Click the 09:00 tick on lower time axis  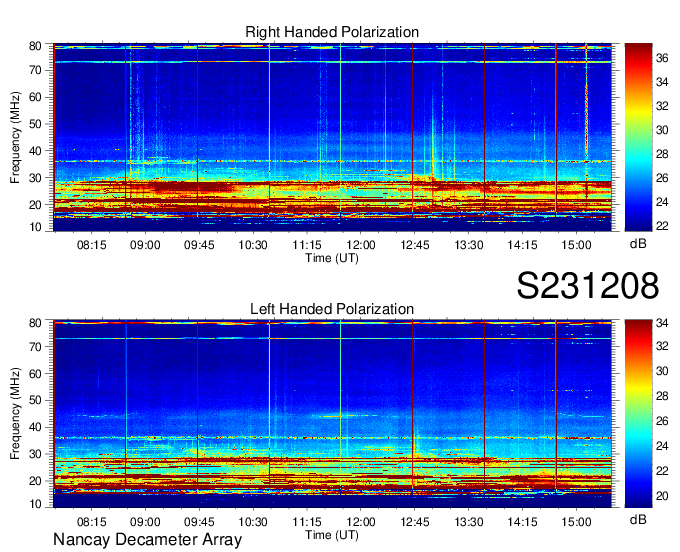[x=145, y=522]
